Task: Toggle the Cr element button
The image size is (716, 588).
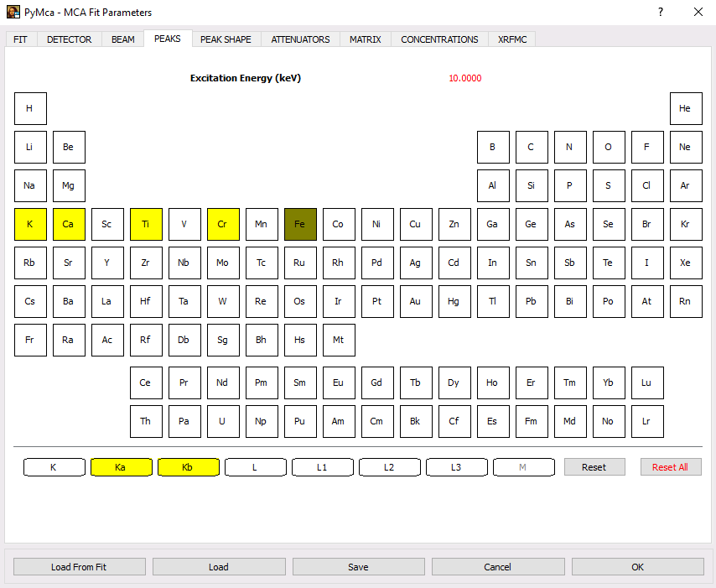Action: (223, 224)
